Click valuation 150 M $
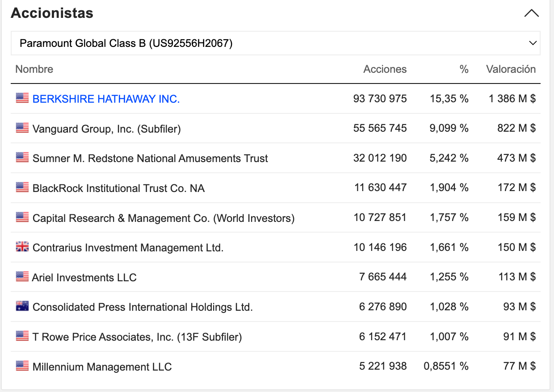Screen dimensions: 554x392 [516, 247]
